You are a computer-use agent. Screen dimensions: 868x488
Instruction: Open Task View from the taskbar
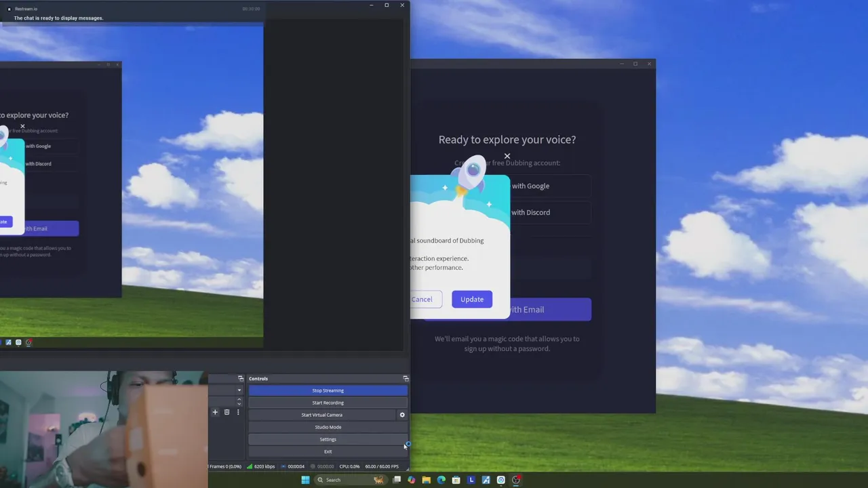pyautogui.click(x=397, y=480)
